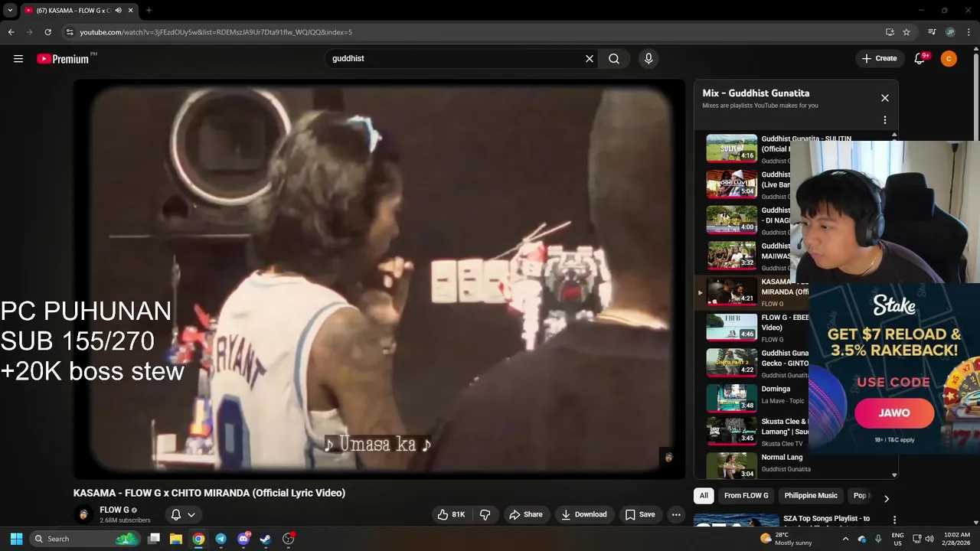This screenshot has height=551, width=980.
Task: Open the Windows Start menu
Action: coord(16,539)
